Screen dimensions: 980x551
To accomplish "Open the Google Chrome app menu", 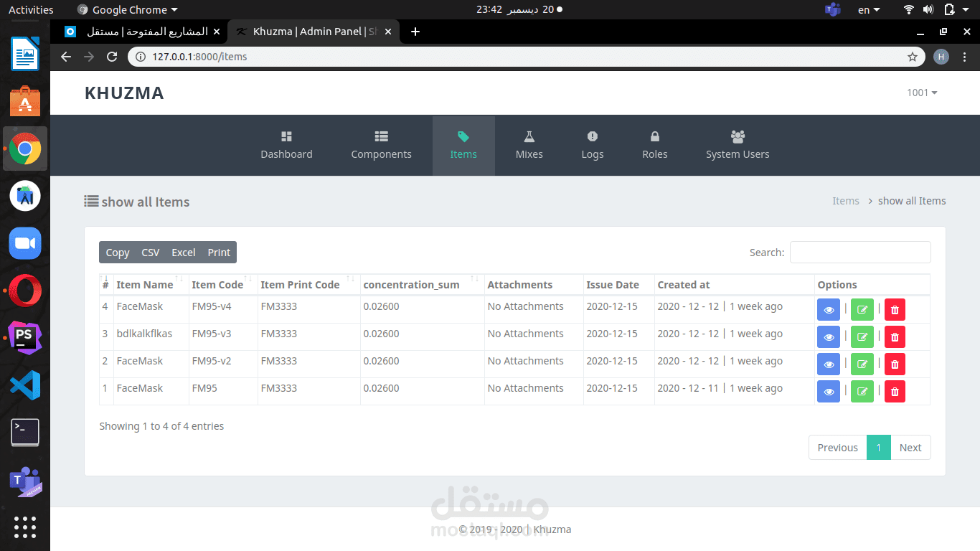I will [127, 9].
